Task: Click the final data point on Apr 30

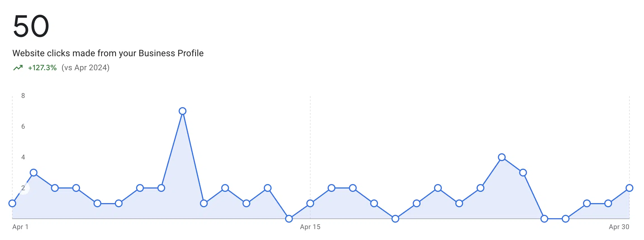Action: click(x=629, y=188)
